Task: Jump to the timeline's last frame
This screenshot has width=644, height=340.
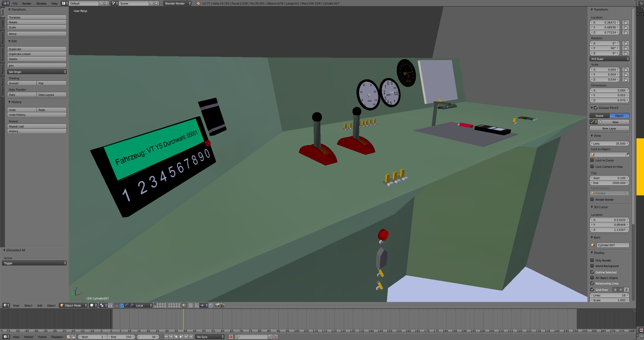Action: [191, 337]
